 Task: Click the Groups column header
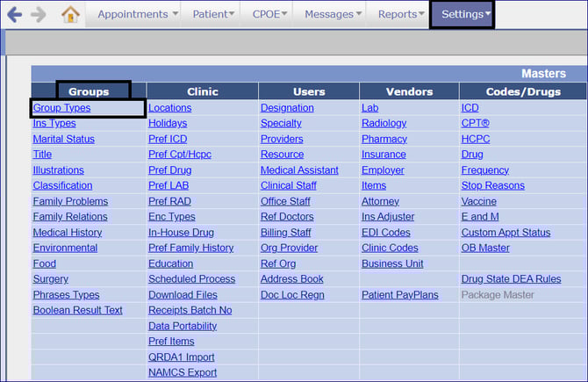89,91
